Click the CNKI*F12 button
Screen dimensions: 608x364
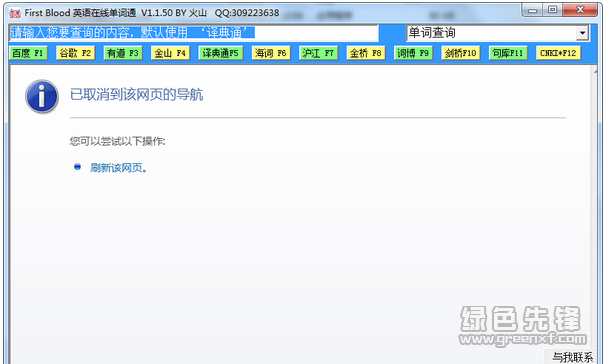[x=558, y=53]
